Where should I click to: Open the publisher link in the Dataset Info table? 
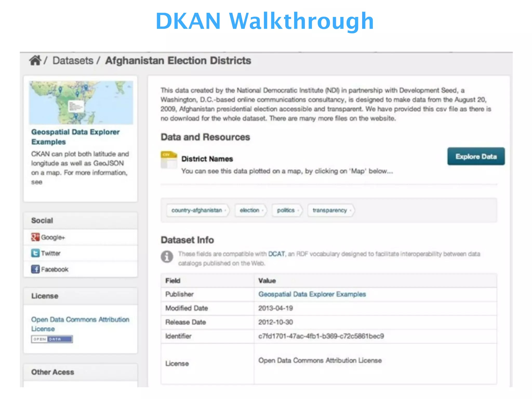pos(312,294)
